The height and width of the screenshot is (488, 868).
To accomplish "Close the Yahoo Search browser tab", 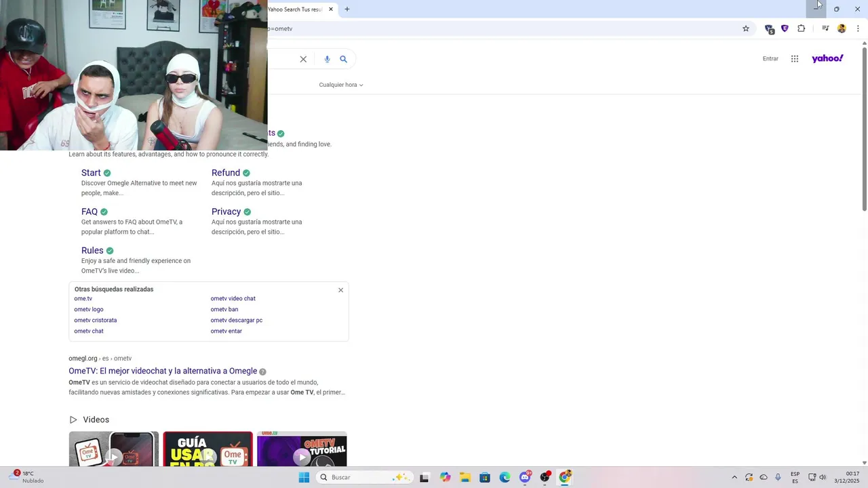I will (331, 9).
